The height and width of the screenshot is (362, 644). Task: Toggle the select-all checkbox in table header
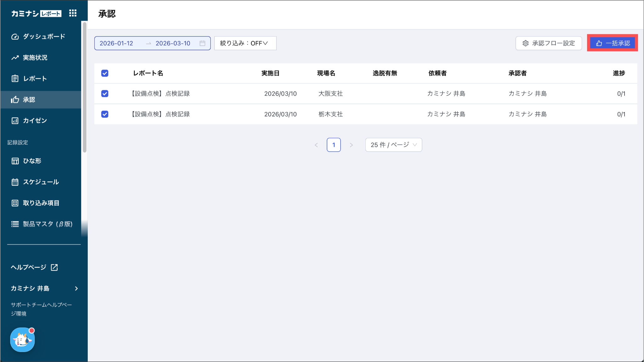point(105,73)
